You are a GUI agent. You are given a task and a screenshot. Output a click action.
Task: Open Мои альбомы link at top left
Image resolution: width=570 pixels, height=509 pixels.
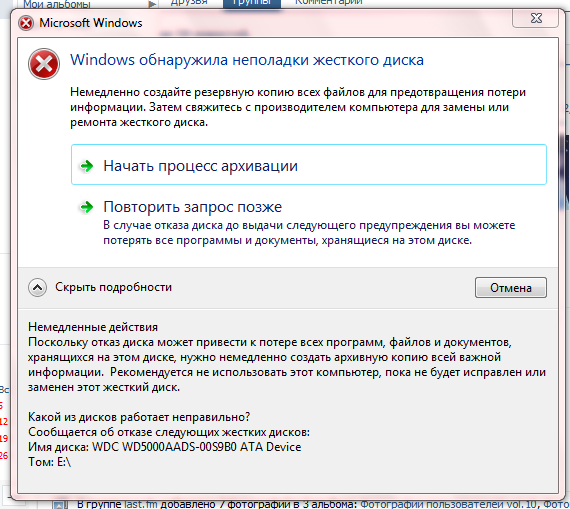[57, 4]
